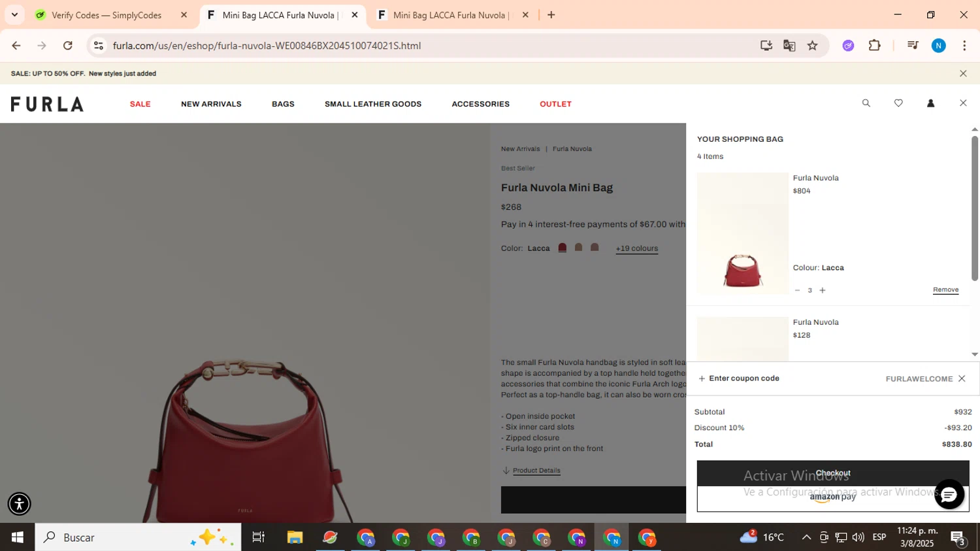This screenshot has width=980, height=551.
Task: Open the accessibility options icon
Action: coord(20,504)
